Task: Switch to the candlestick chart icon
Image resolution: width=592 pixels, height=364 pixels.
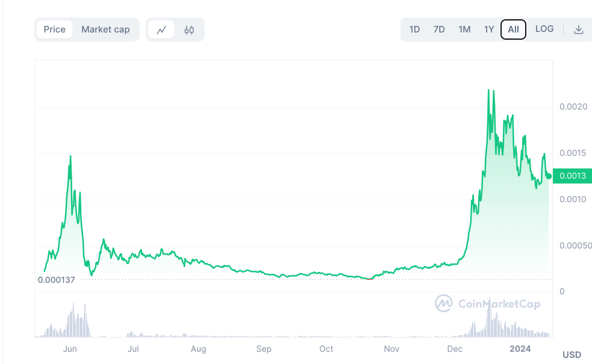Action: coord(189,29)
